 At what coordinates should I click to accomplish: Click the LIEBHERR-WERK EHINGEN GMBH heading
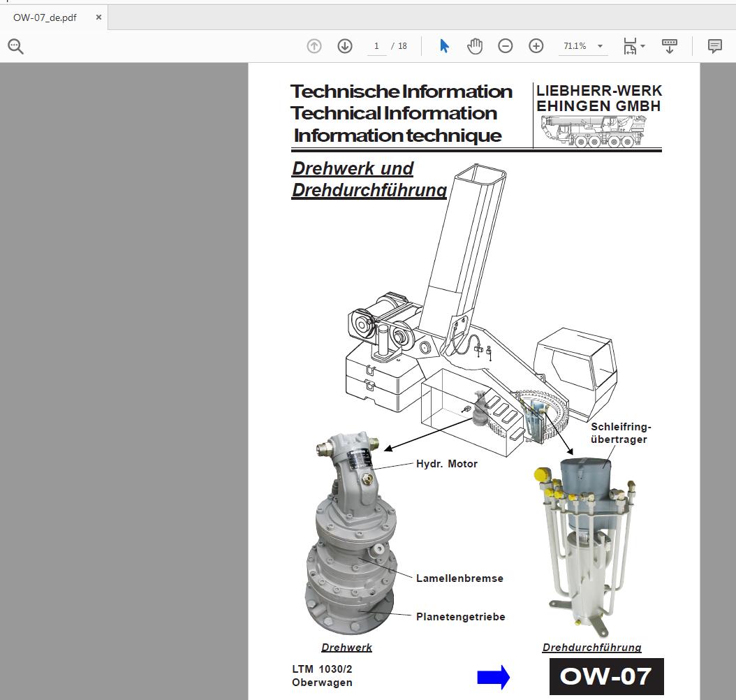point(599,98)
